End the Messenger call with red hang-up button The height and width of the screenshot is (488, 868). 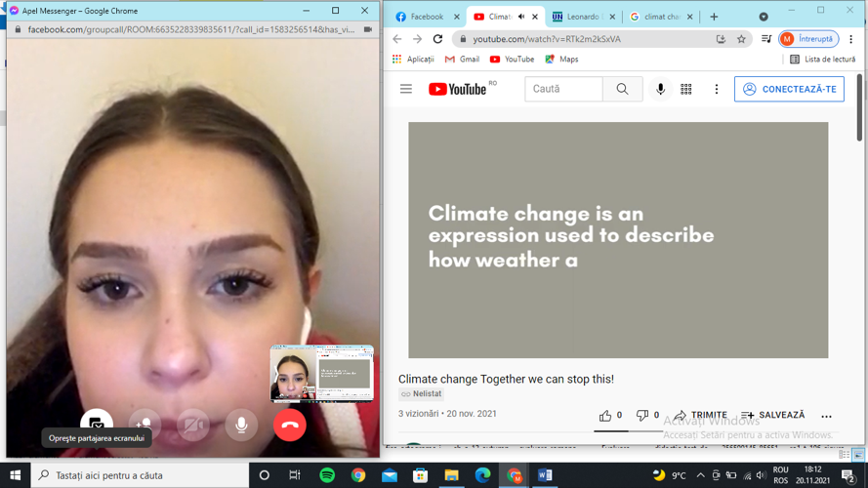(289, 425)
